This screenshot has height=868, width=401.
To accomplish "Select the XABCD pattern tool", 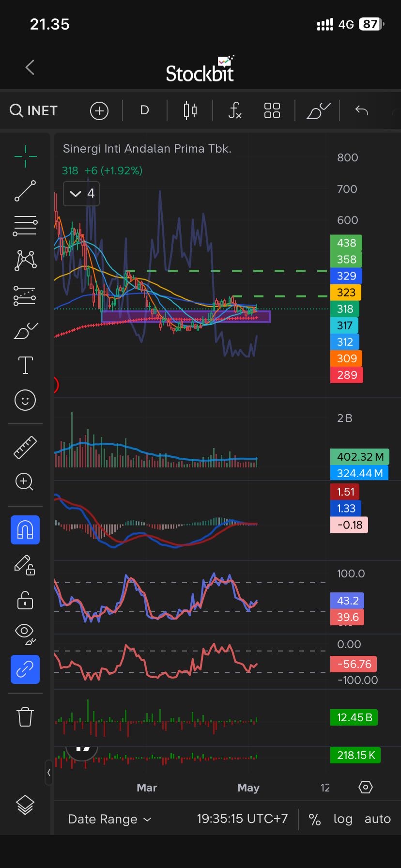I will coord(25,261).
